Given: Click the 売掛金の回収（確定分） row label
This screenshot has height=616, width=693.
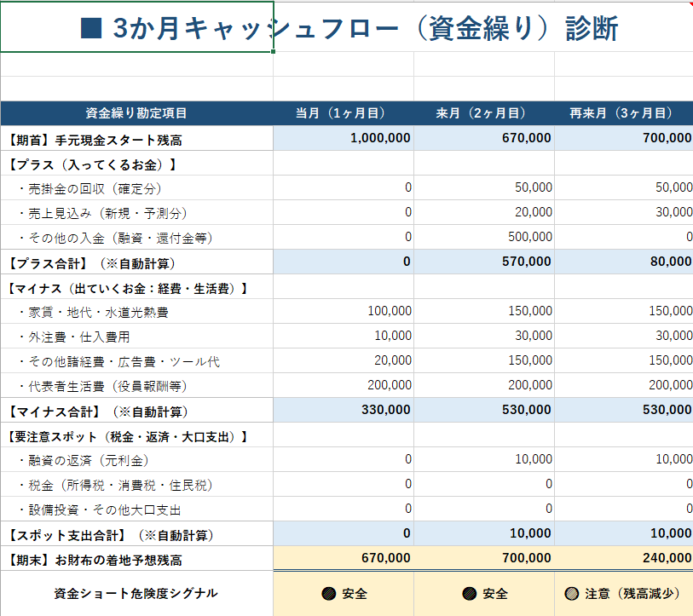Looking at the screenshot, I should coord(90,189).
